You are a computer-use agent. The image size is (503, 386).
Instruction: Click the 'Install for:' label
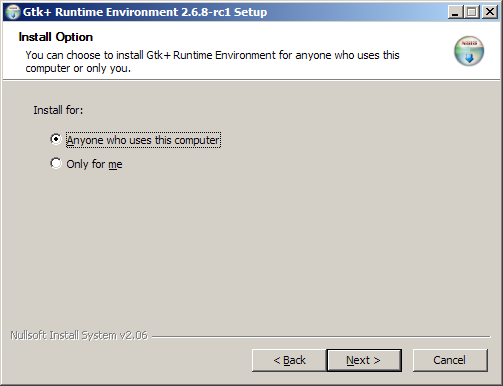click(x=58, y=110)
